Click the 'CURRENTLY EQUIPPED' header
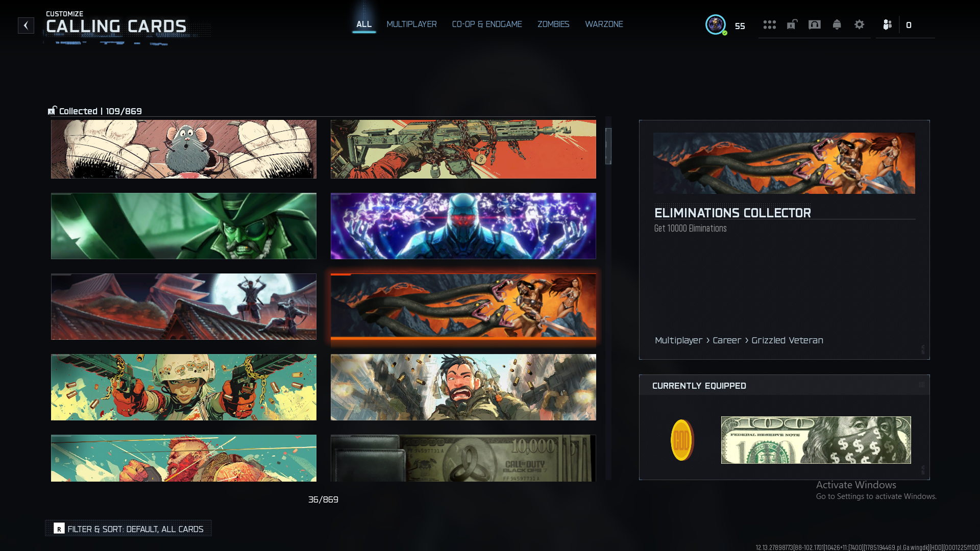 point(699,386)
